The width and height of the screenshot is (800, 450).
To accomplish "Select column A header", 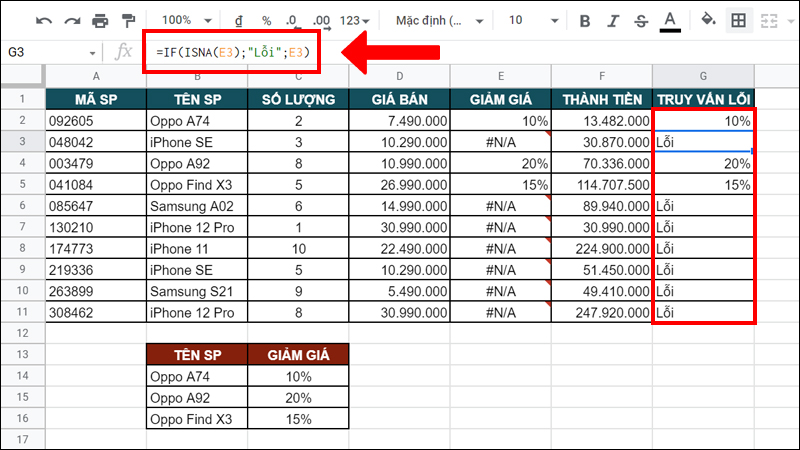I will coord(96,77).
